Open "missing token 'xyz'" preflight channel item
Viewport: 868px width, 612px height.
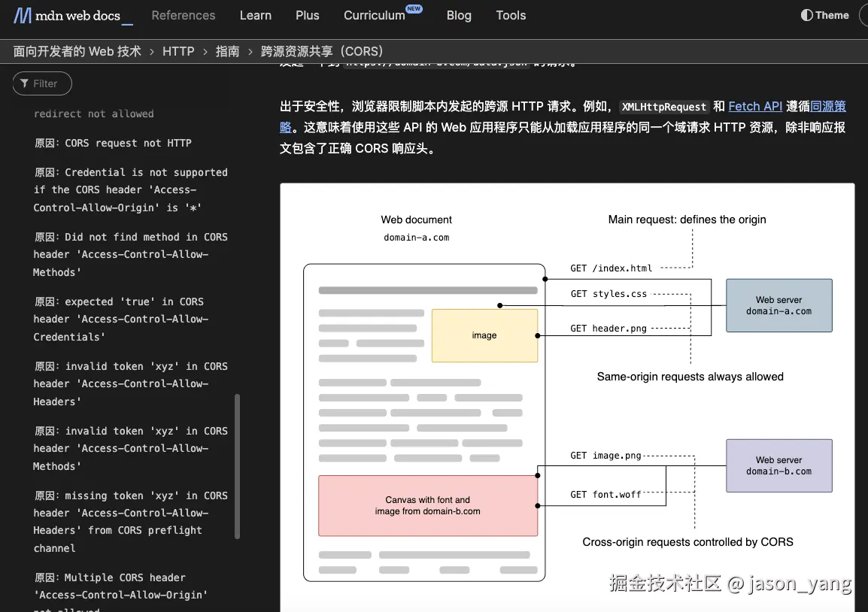click(x=130, y=522)
